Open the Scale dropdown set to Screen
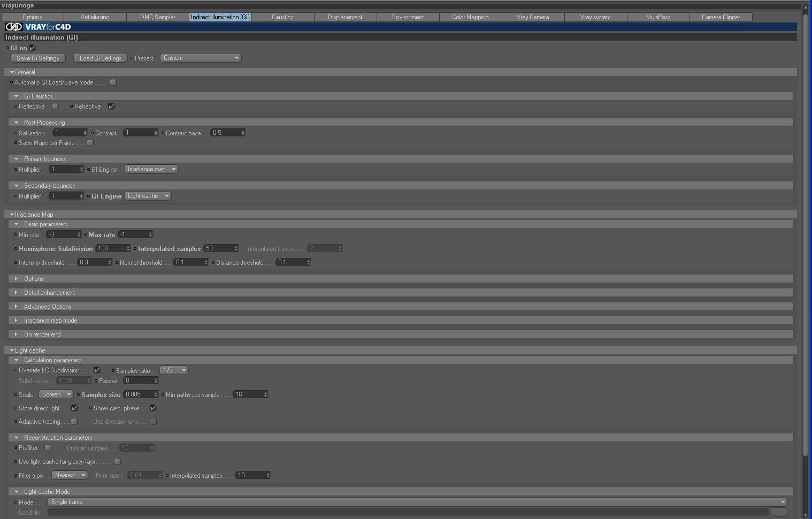Viewport: 812px width, 519px height. 56,394
